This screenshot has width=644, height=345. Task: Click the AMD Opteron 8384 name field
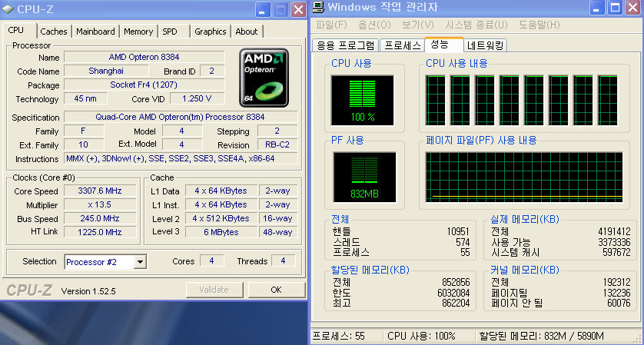[x=144, y=57]
